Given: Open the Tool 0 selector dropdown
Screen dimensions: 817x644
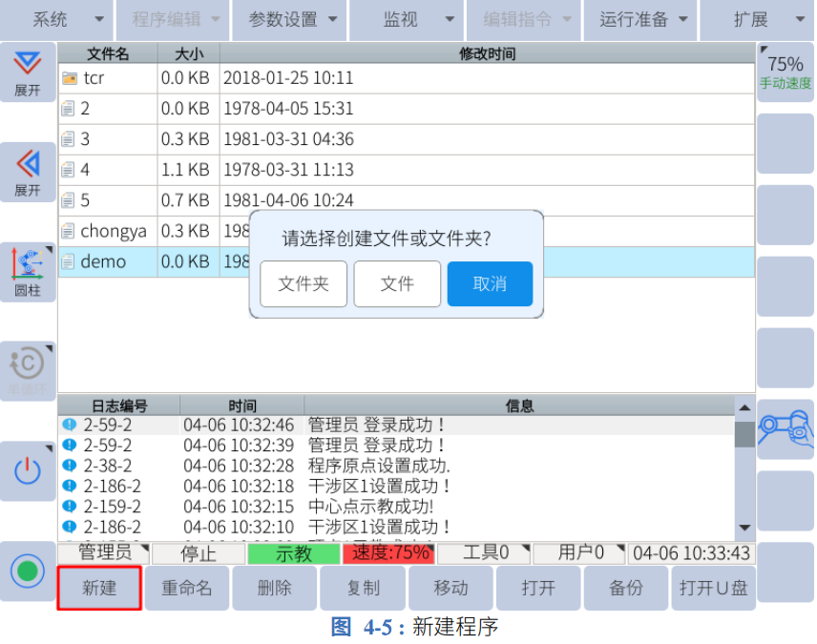Looking at the screenshot, I should (485, 553).
